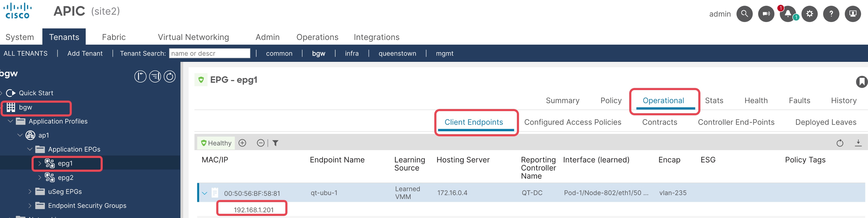Open the Fabric menu
This screenshot has width=868, height=218.
tap(114, 37)
